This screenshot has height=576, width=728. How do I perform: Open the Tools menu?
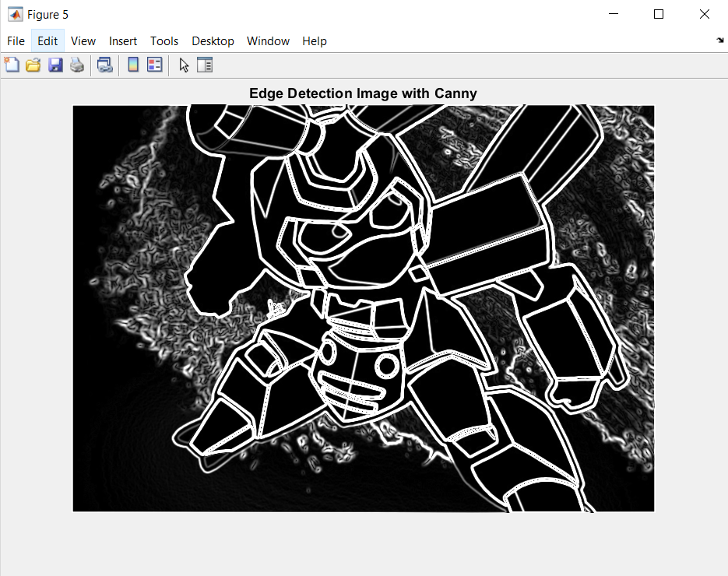(164, 40)
